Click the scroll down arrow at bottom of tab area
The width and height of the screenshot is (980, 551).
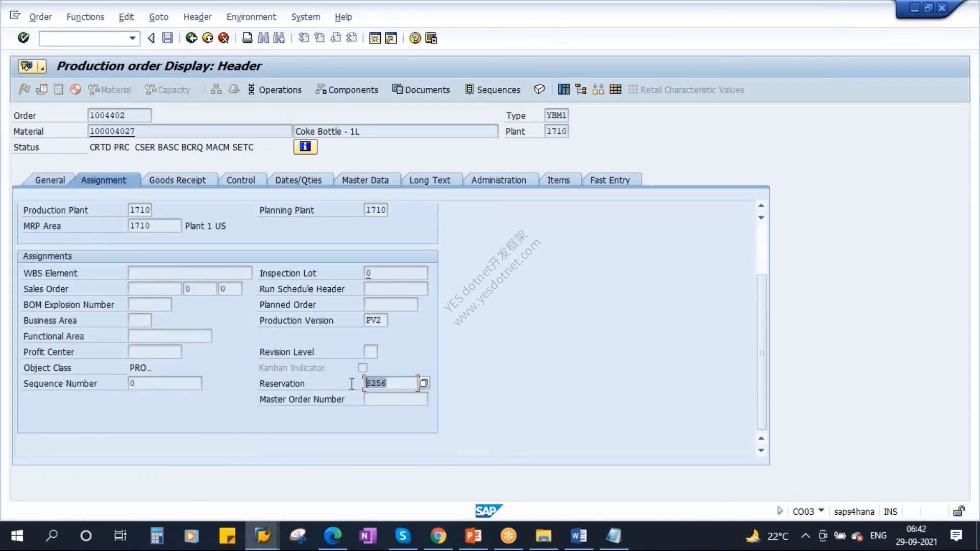[761, 450]
